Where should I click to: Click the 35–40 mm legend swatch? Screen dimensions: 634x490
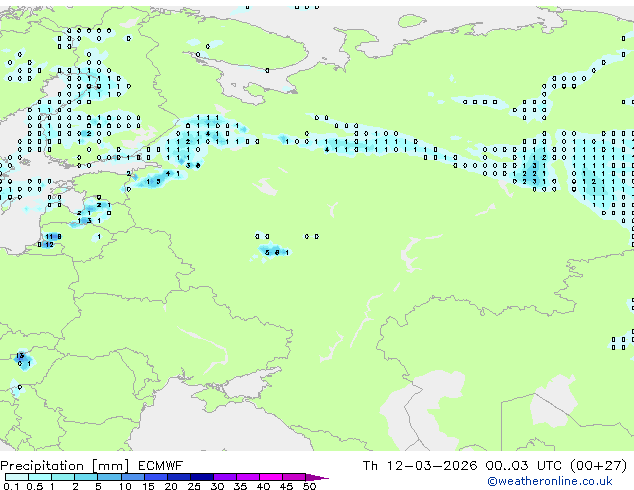[x=248, y=477]
